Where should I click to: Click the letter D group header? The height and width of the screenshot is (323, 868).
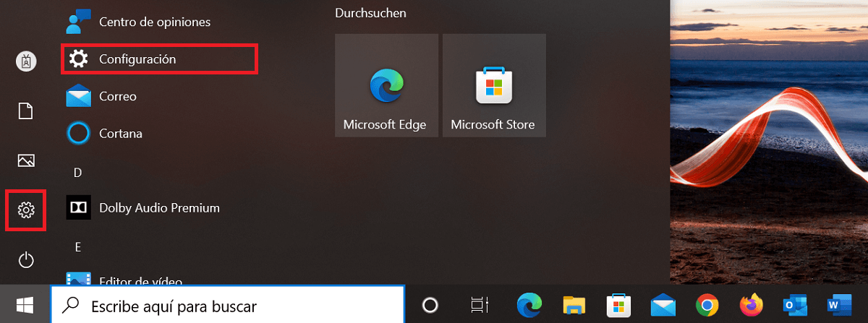[x=78, y=172]
